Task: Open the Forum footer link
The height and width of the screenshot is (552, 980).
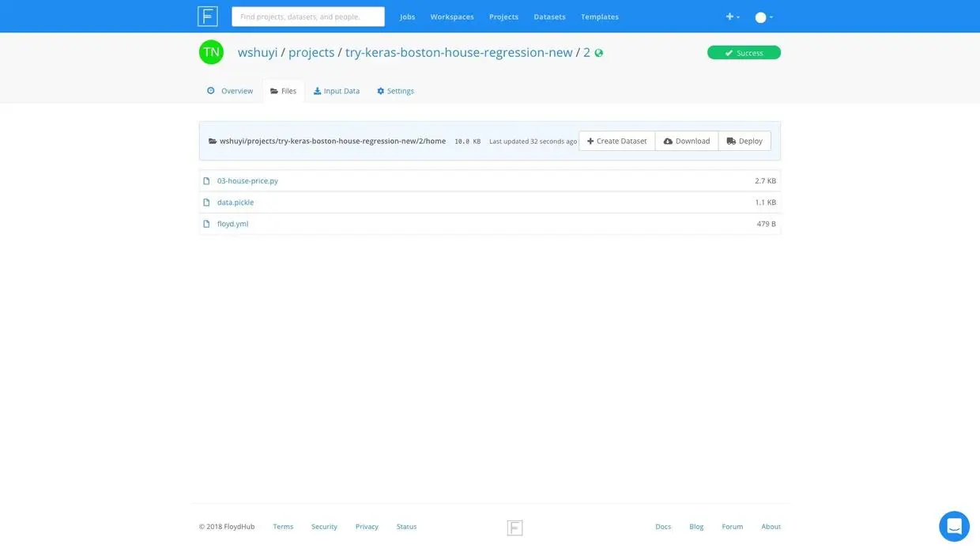Action: (x=732, y=527)
